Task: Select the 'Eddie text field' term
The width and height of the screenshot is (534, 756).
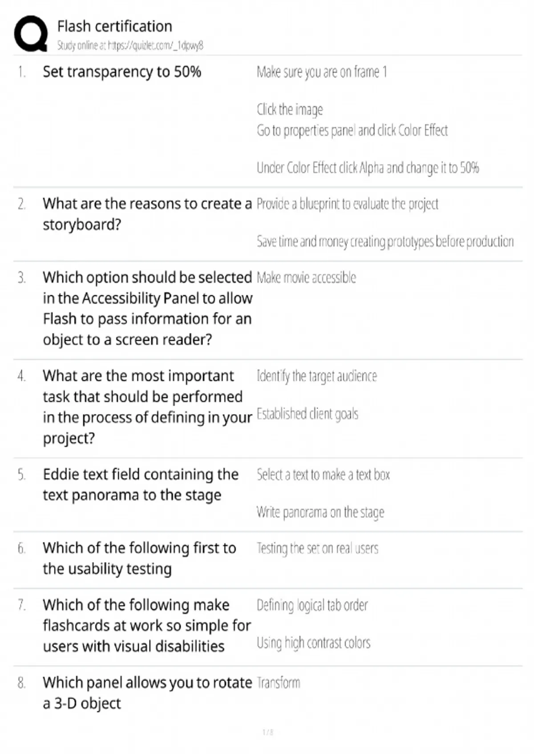Action: coord(141,485)
